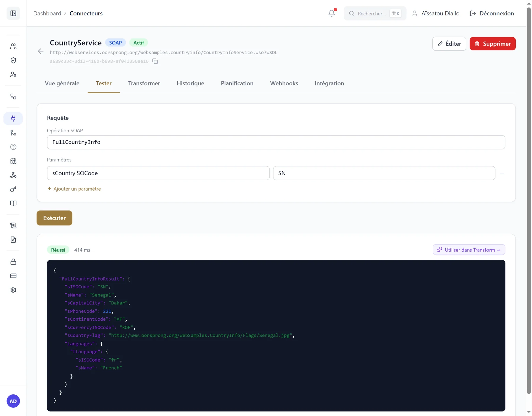Select the Tester tab
This screenshot has height=416, width=532.
[104, 83]
